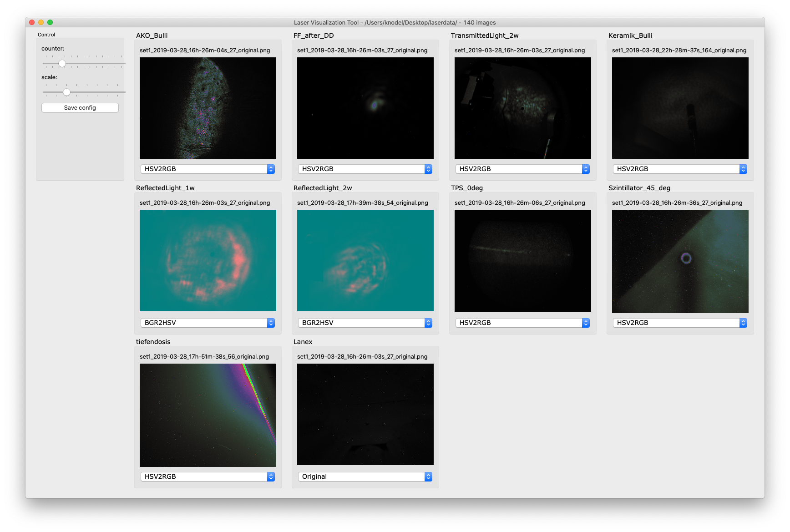This screenshot has width=790, height=532.
Task: Open the tiefendosis HSV2RGB dropdown
Action: [x=208, y=476]
